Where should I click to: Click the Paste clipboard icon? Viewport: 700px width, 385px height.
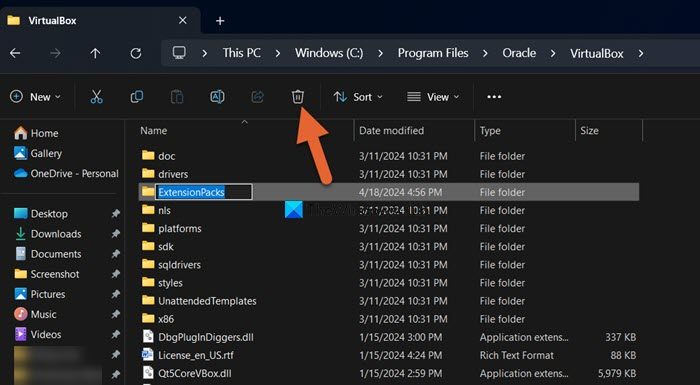pos(177,97)
